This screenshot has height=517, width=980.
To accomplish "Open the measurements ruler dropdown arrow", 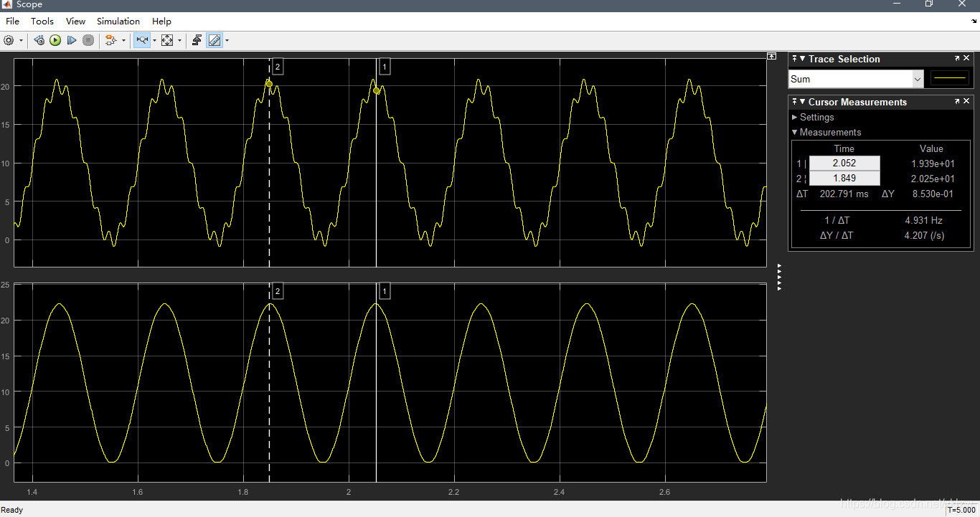I will tap(227, 41).
